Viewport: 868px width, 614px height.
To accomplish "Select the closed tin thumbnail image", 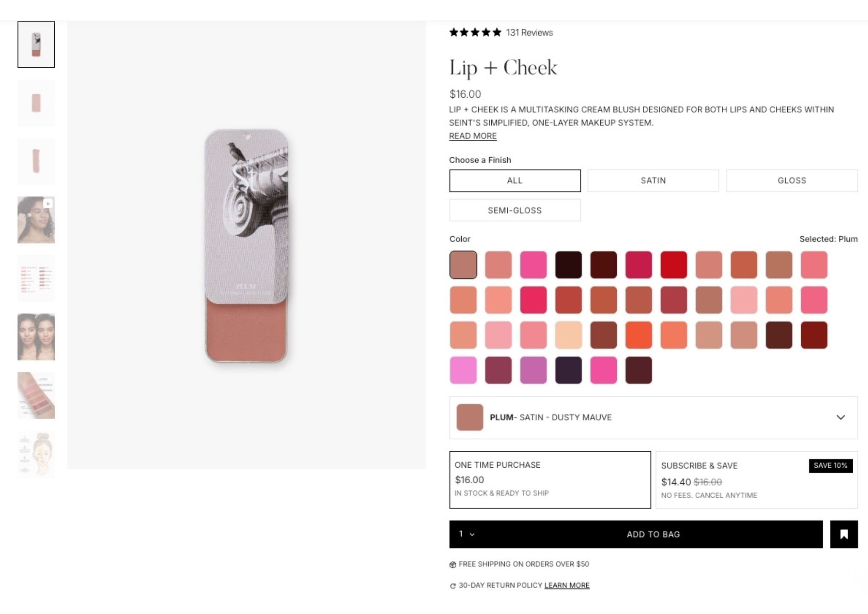I will point(36,103).
